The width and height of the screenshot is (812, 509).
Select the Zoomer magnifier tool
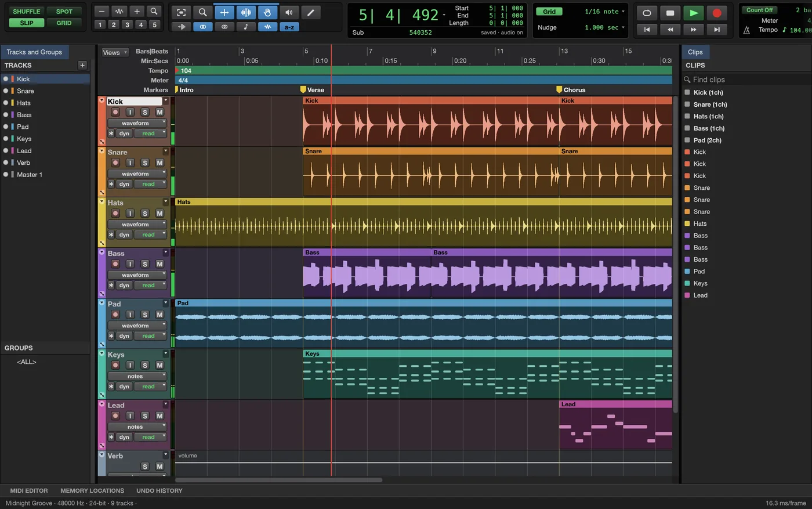point(202,12)
